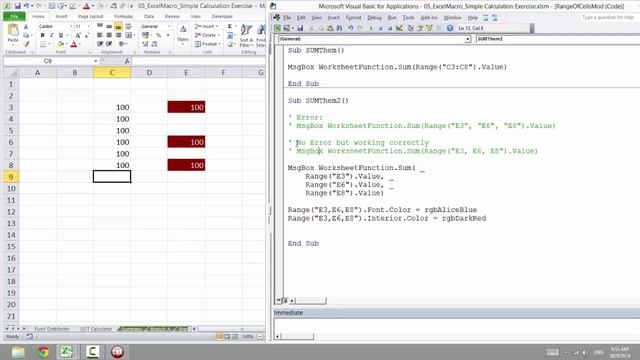Open the Format cells dropdown

207,44
